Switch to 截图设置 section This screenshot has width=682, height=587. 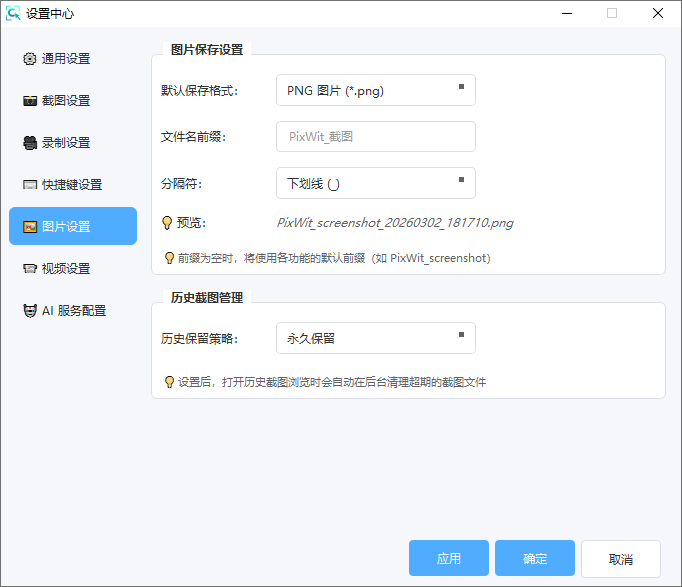click(x=73, y=101)
